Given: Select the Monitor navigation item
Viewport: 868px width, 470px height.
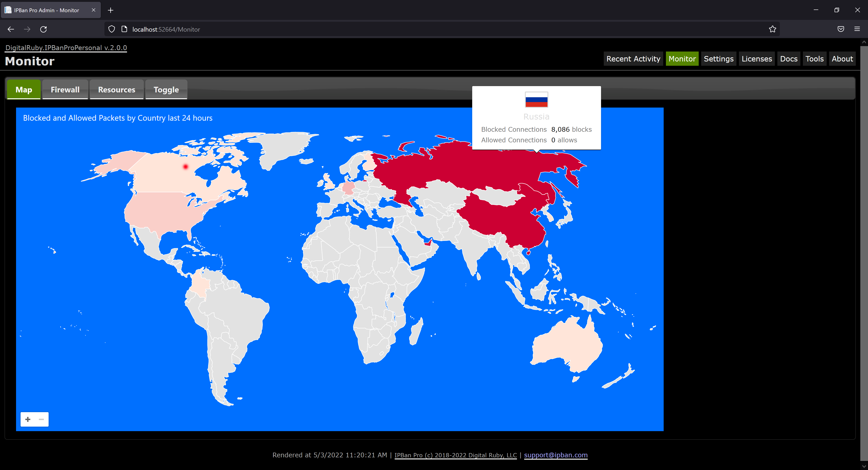Looking at the screenshot, I should click(x=682, y=59).
